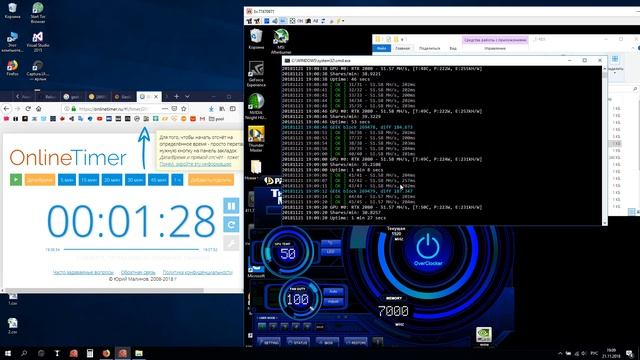
Task: Click the RESTORE button in Thunder Master
Action: coord(356,342)
